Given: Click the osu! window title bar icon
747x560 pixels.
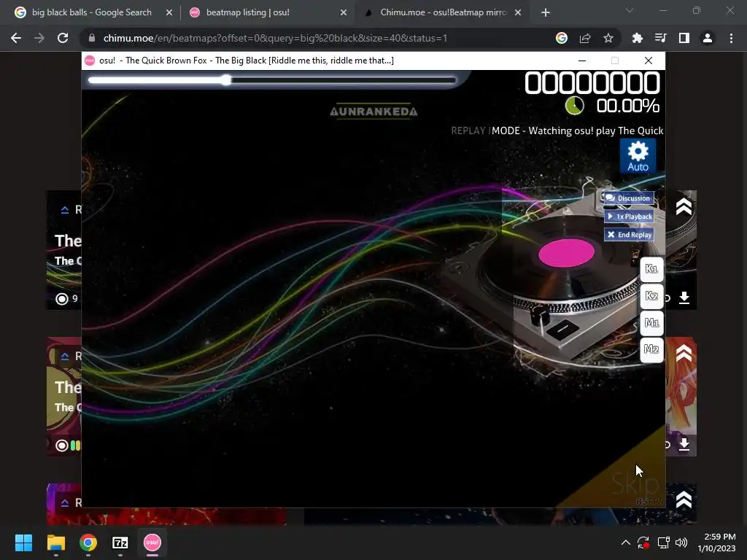Looking at the screenshot, I should tap(90, 61).
